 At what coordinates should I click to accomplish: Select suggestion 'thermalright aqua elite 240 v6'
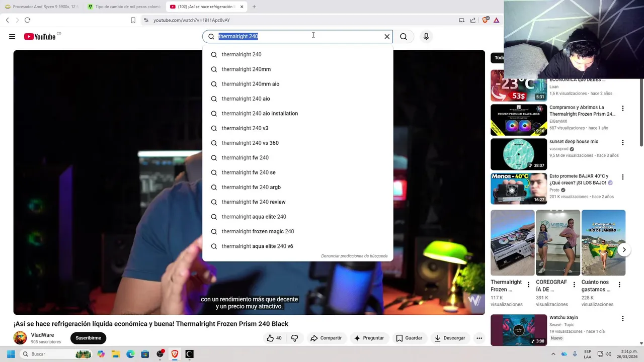[298, 246]
